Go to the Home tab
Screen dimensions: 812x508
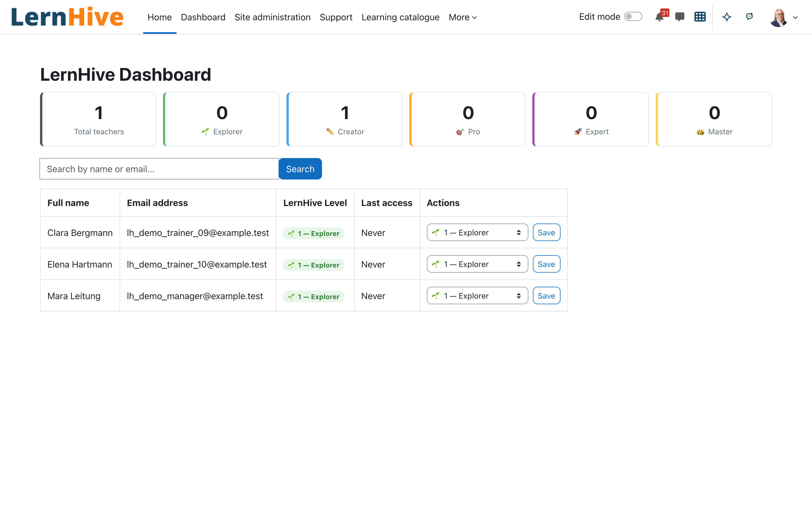pyautogui.click(x=160, y=17)
